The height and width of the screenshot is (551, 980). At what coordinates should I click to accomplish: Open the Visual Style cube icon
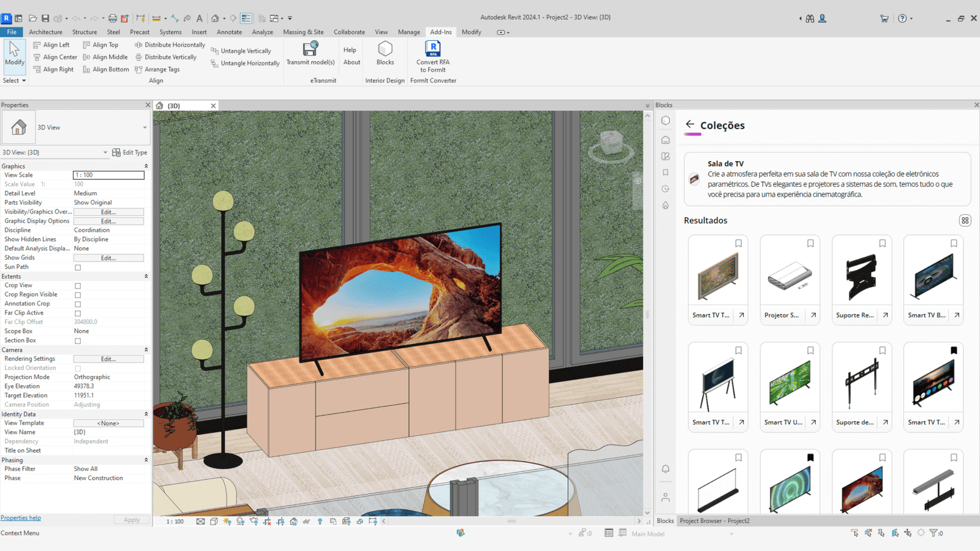coord(213,522)
